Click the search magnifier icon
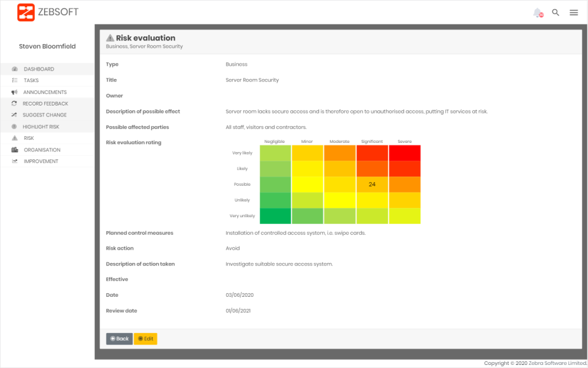This screenshot has width=588, height=368. (556, 12)
